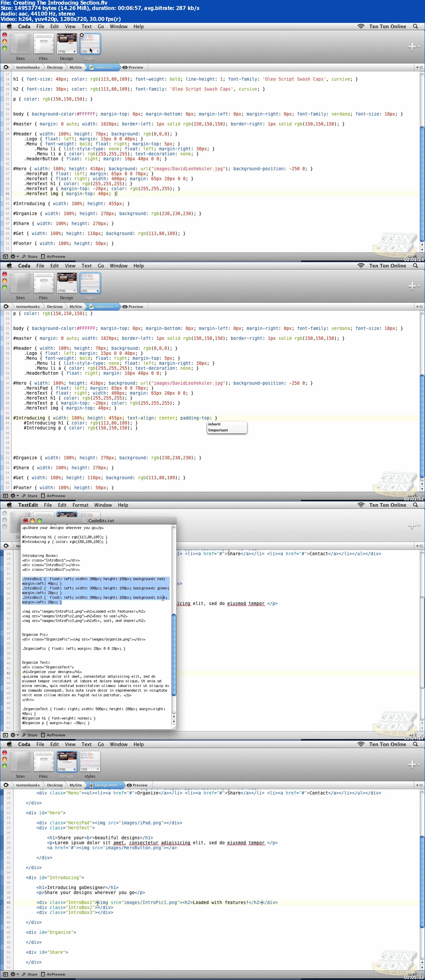Toggle eye icon in autocomplete frame path bar
The width and height of the screenshot is (425, 980).
pyautogui.click(x=6, y=307)
